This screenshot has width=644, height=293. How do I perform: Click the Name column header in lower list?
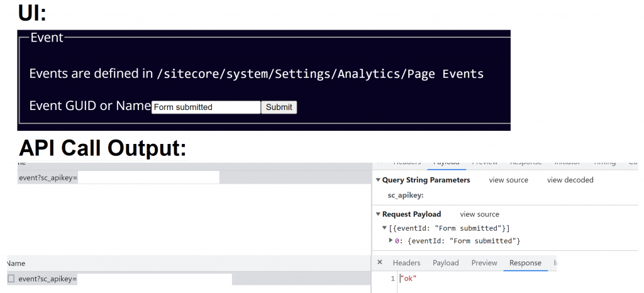[16, 263]
